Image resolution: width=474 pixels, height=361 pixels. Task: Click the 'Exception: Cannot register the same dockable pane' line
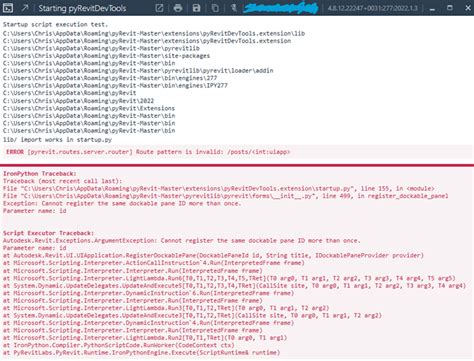122,203
